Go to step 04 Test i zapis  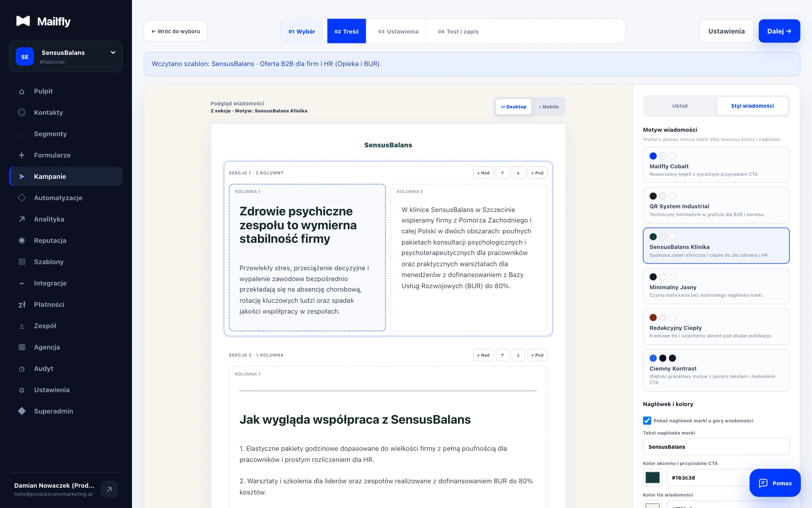coord(458,31)
